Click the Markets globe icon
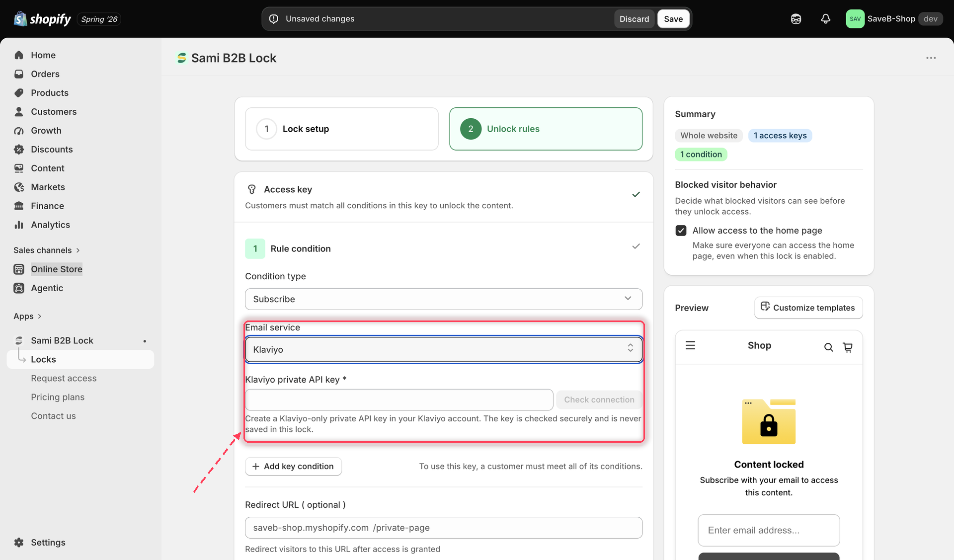 [19, 187]
